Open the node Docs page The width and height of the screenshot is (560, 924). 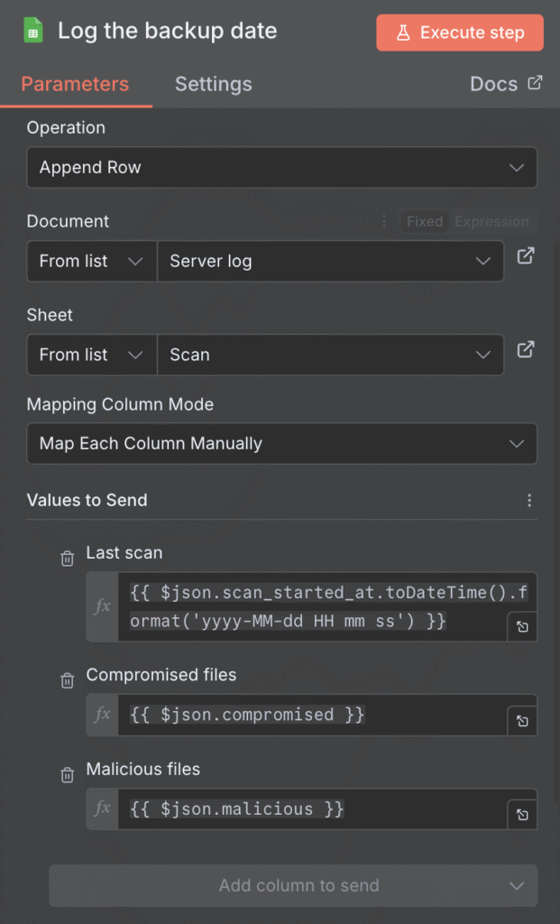click(x=505, y=84)
